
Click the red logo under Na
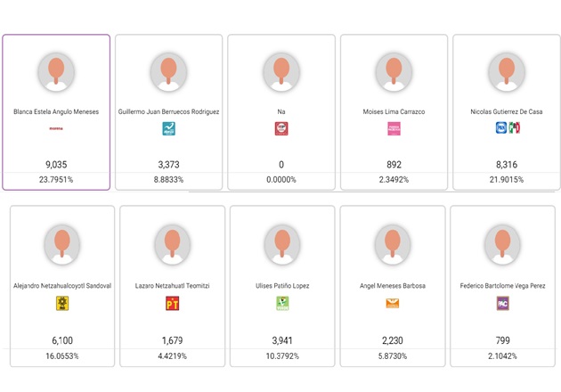pyautogui.click(x=281, y=128)
